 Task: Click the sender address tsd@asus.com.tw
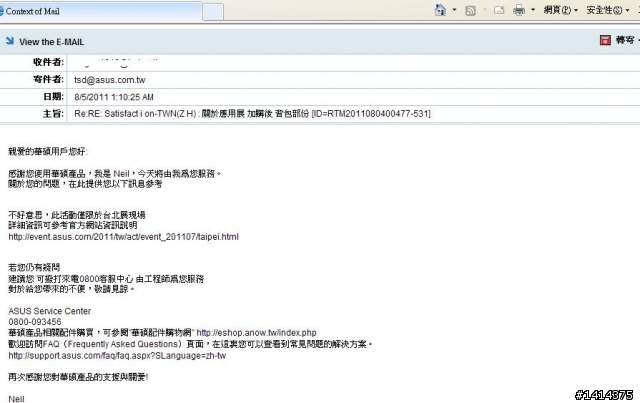[109, 80]
